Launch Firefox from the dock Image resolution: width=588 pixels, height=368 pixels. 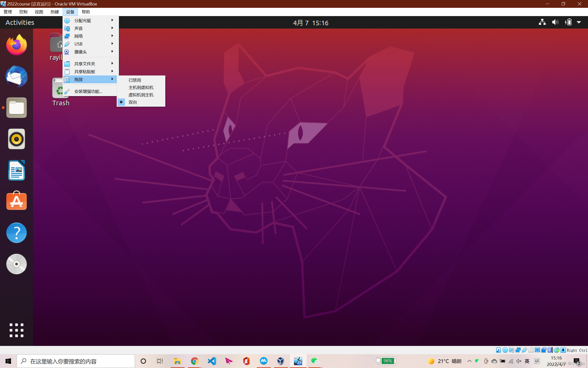tap(17, 45)
